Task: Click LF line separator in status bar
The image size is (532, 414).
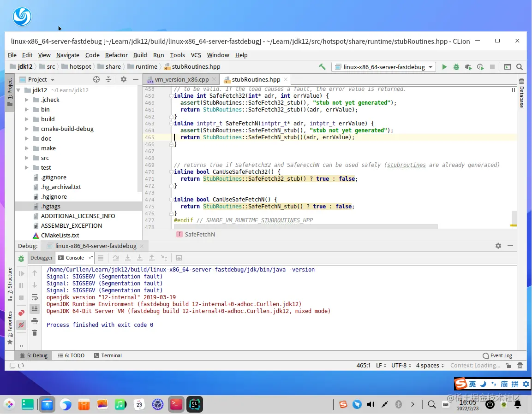Action: 381,365
